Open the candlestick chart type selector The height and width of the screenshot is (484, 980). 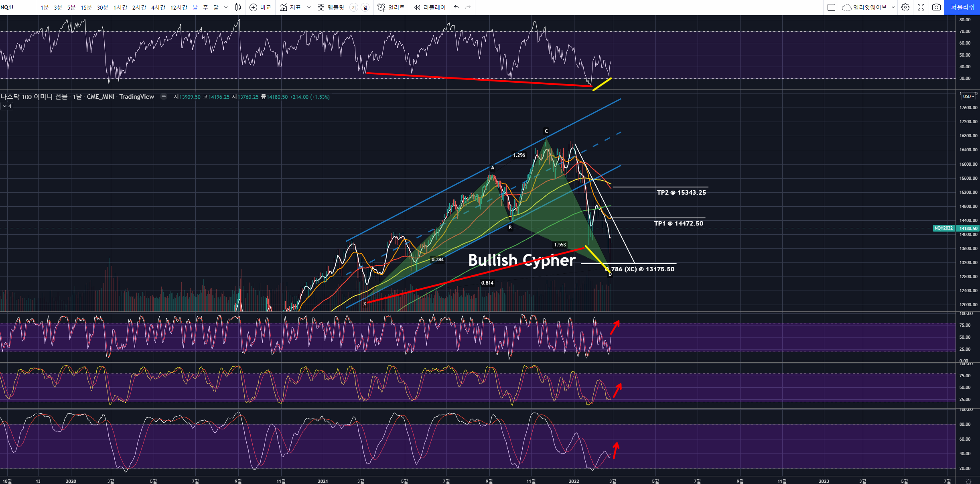click(x=238, y=7)
